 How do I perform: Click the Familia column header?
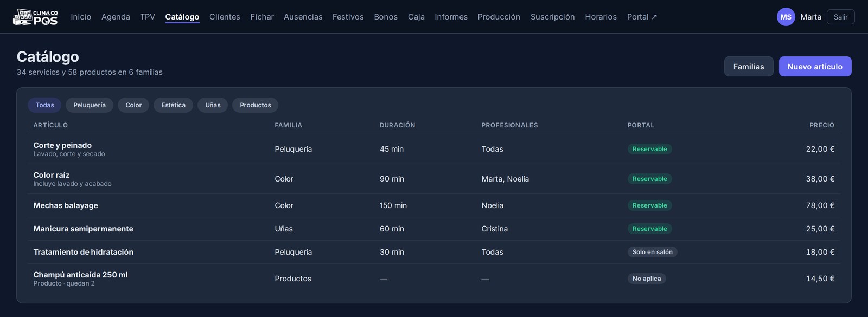pyautogui.click(x=288, y=125)
